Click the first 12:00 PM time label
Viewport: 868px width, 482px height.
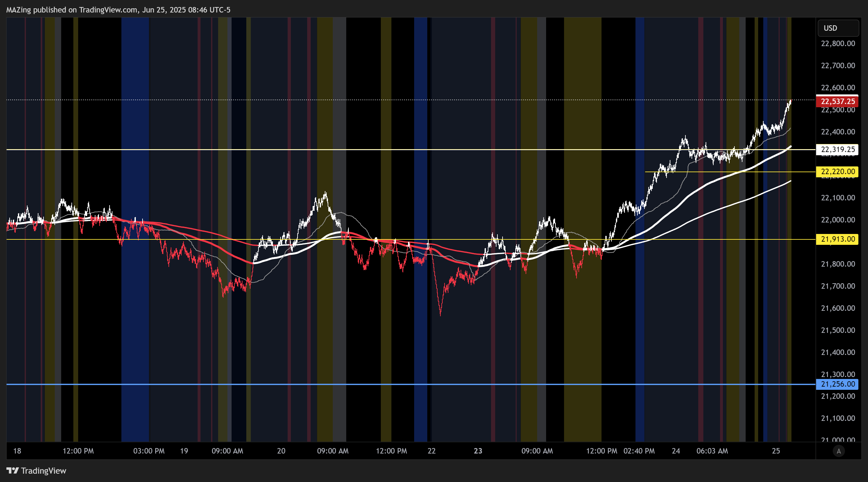click(78, 451)
